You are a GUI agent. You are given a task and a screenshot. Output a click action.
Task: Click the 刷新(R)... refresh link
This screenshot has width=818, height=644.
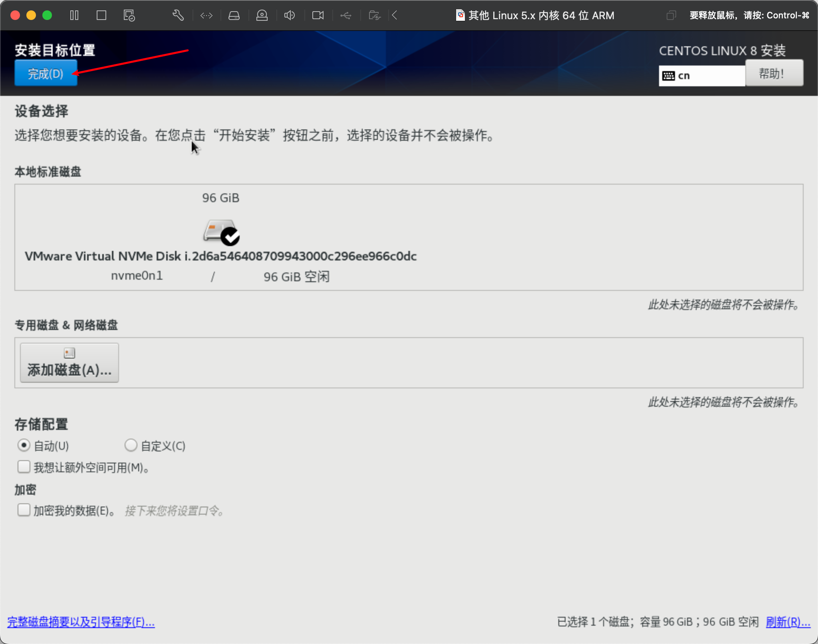click(x=788, y=622)
